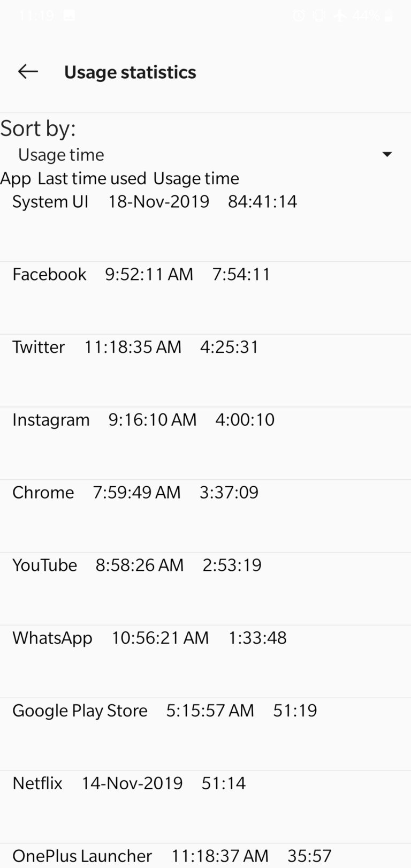Image resolution: width=411 pixels, height=868 pixels.
Task: Expand the Sort by dropdown arrow
Action: tap(387, 155)
